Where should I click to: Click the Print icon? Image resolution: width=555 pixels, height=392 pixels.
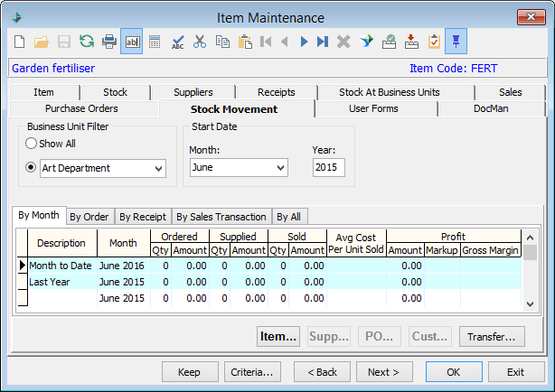point(109,42)
